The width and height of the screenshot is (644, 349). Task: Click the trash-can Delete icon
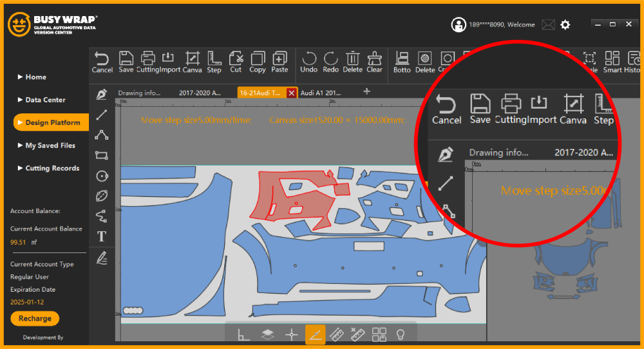[352, 59]
